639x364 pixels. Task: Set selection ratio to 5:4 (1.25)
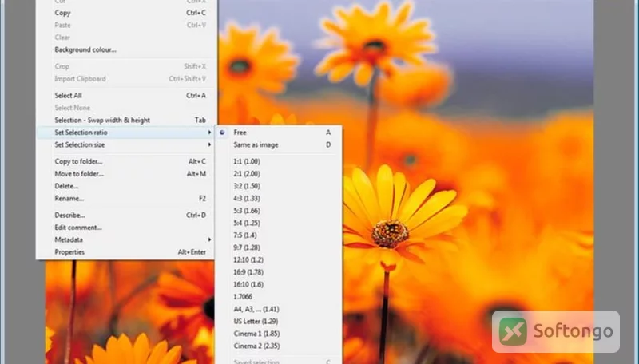pyautogui.click(x=279, y=223)
